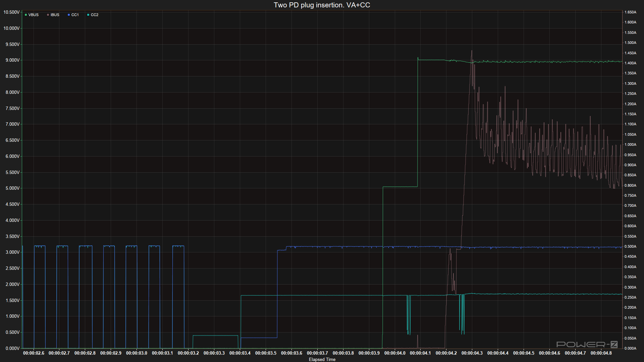Toggle the CC1 series legend label

(x=75, y=15)
